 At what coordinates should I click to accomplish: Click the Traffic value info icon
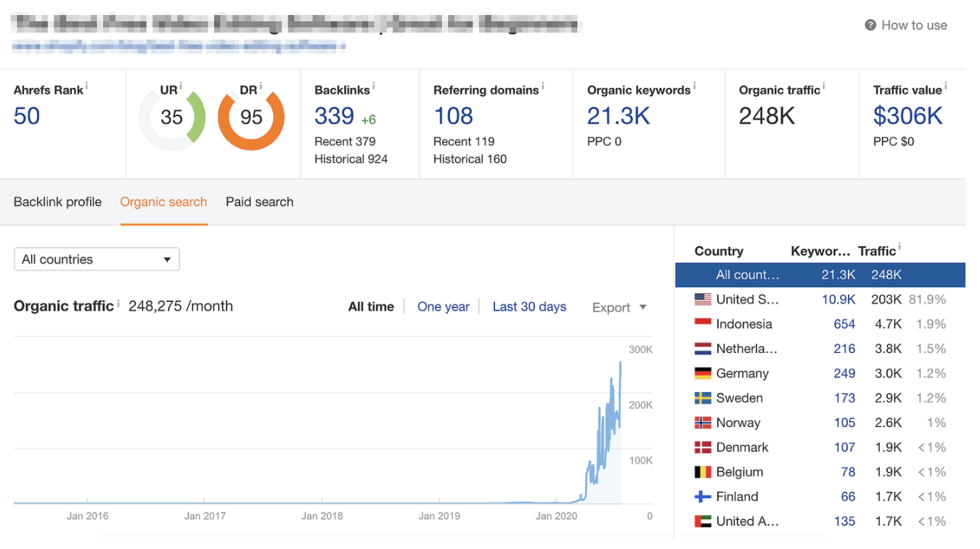(946, 86)
